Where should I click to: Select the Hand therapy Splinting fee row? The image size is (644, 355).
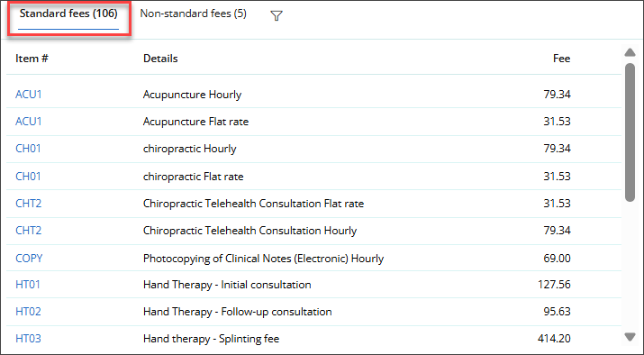click(313, 339)
